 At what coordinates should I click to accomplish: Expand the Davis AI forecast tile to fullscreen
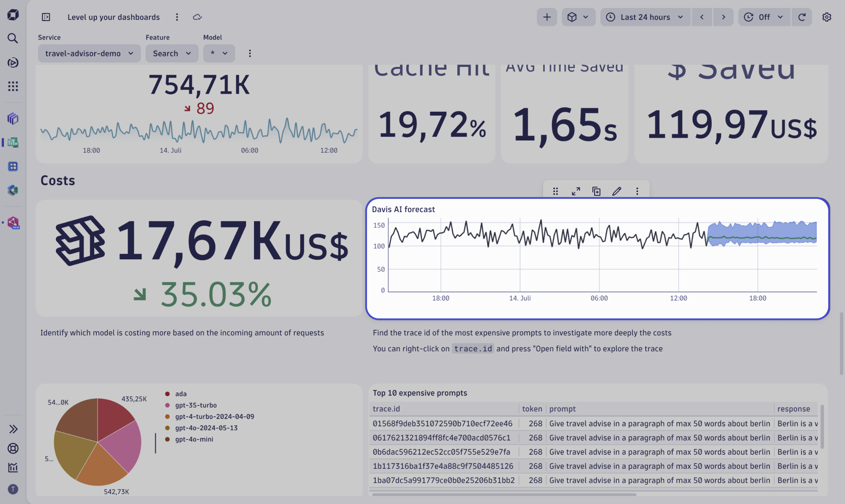[576, 191]
